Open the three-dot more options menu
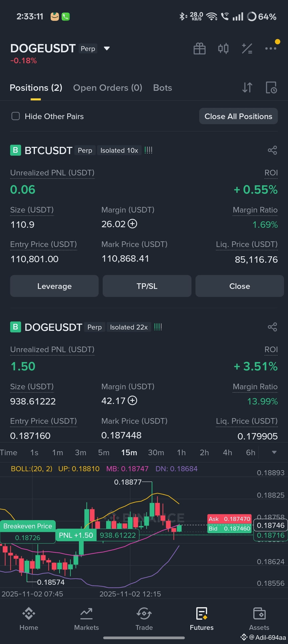Screen dimensions: 288x644 click(x=271, y=49)
